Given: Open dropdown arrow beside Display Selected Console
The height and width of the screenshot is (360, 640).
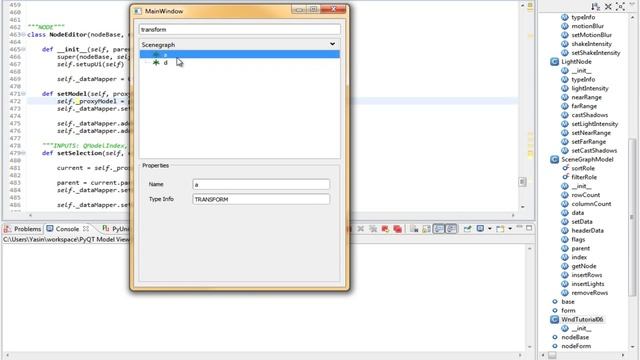Looking at the screenshot, I should pos(489,229).
